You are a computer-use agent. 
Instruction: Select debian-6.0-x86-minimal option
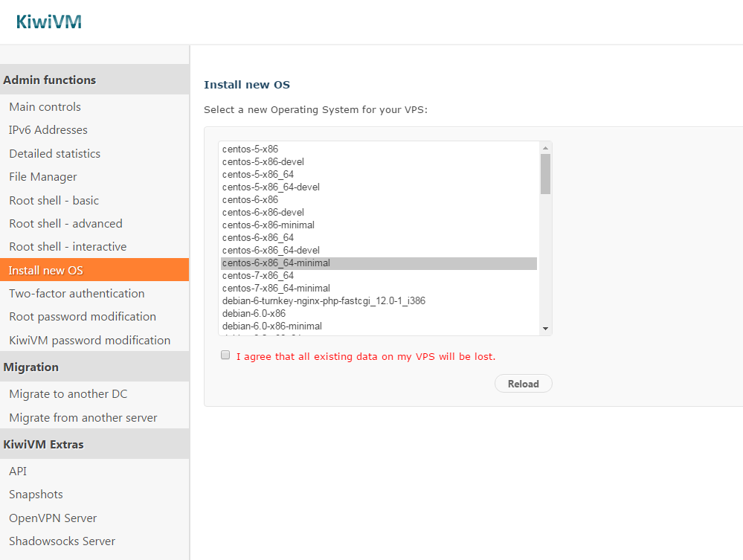(x=379, y=326)
